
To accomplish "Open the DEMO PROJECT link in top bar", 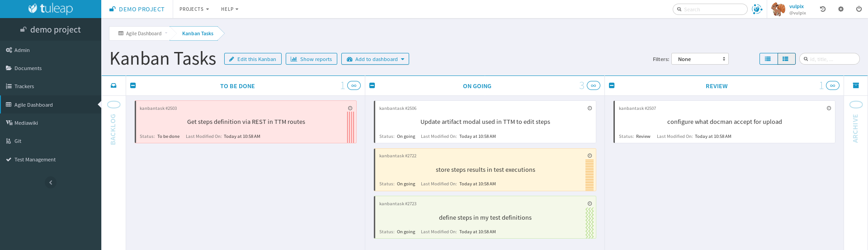I will [x=137, y=9].
